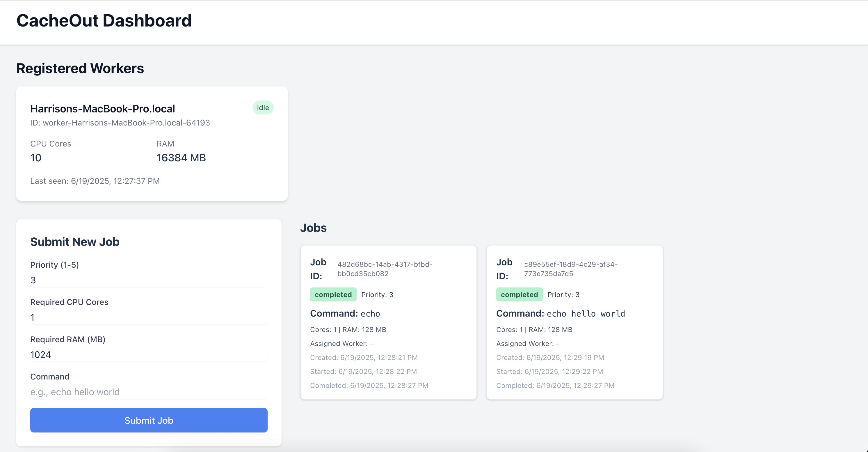Click the Submit New Job heading
This screenshot has width=868, height=452.
click(75, 242)
